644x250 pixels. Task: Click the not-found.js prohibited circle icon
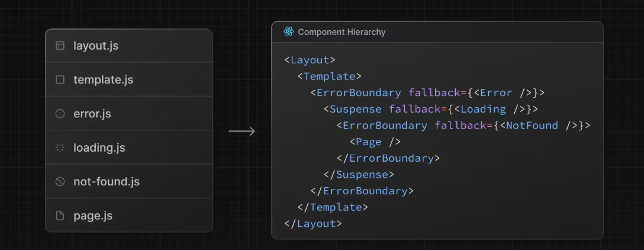pos(60,182)
